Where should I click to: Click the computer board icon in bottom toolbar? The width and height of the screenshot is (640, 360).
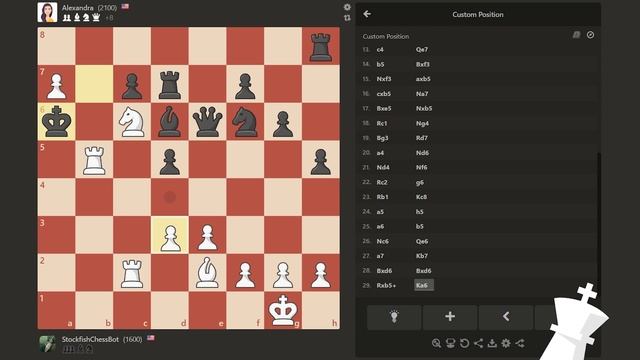(450, 343)
